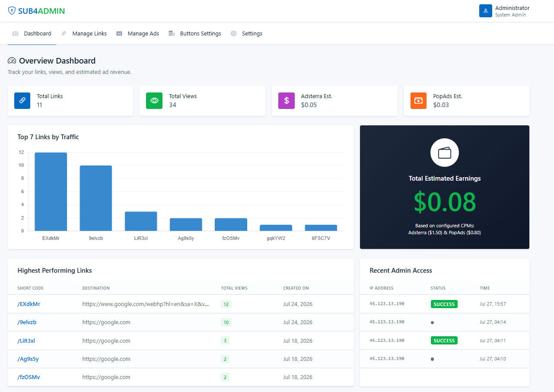Image resolution: width=554 pixels, height=392 pixels.
Task: Open the /EXdkMr short code link
Action: [x=29, y=304]
